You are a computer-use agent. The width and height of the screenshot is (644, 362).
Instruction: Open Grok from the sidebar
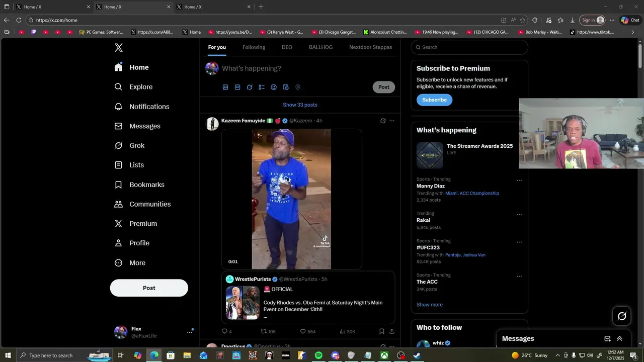coord(130,145)
